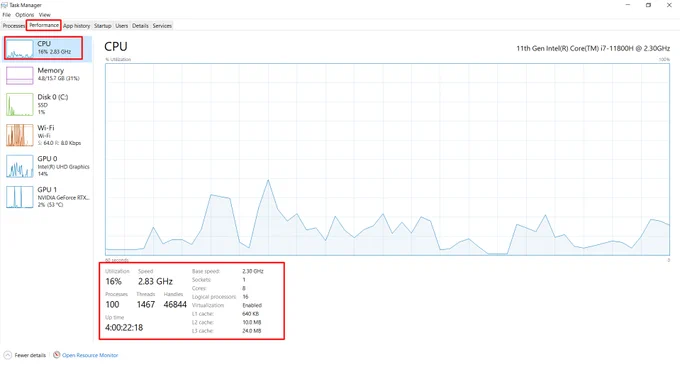Click the CPU utilization graph area
Viewport: 680px width, 365px height.
387,160
